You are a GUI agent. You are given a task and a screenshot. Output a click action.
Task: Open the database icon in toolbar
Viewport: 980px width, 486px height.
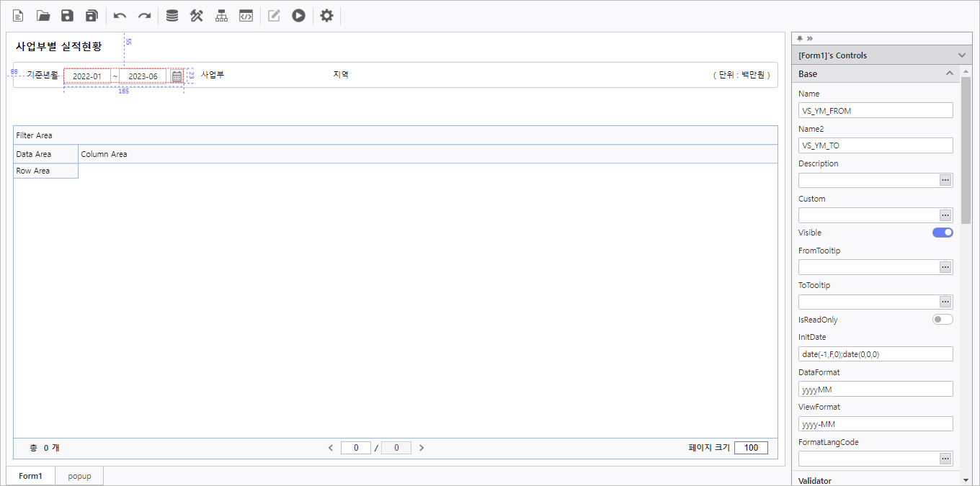pos(172,16)
